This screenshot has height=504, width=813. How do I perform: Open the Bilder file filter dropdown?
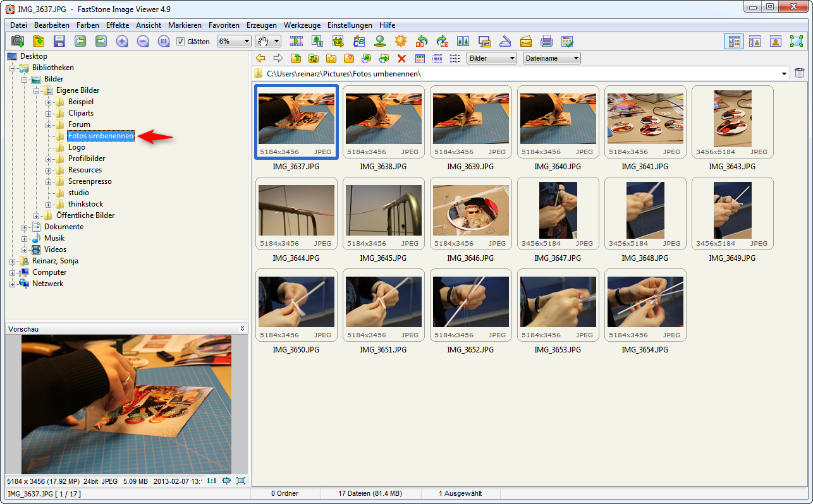(x=492, y=59)
